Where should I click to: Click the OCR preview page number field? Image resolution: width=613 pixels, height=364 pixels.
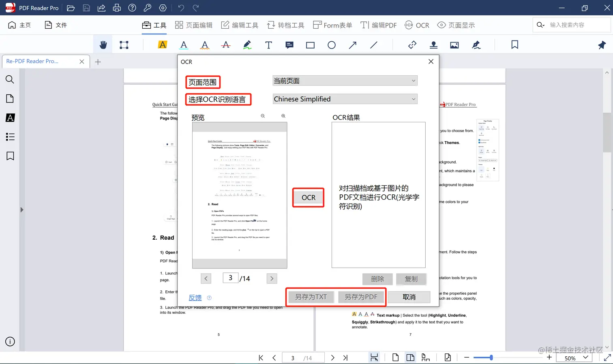pyautogui.click(x=230, y=278)
